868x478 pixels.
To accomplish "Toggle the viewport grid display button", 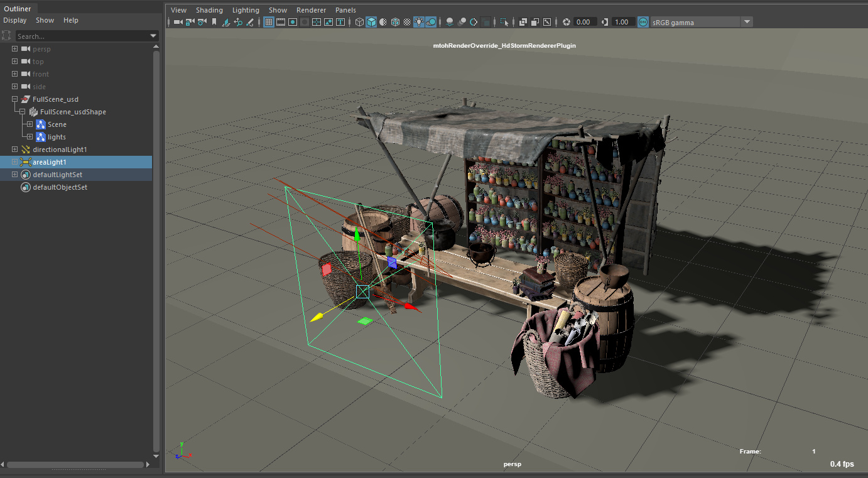I will (x=269, y=22).
